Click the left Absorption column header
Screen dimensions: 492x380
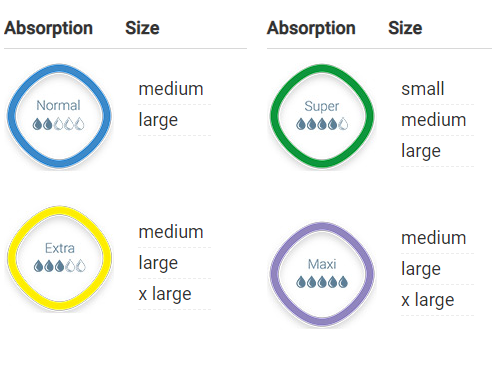[x=48, y=28]
